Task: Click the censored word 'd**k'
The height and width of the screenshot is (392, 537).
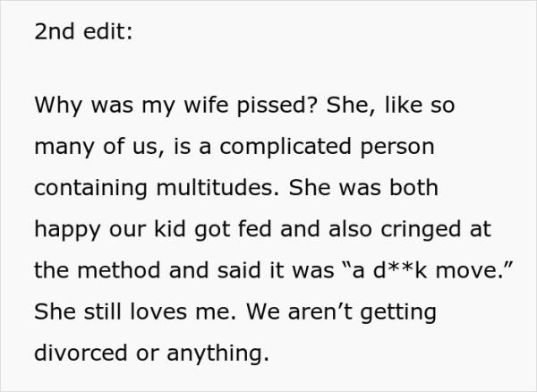Action: pyautogui.click(x=400, y=269)
